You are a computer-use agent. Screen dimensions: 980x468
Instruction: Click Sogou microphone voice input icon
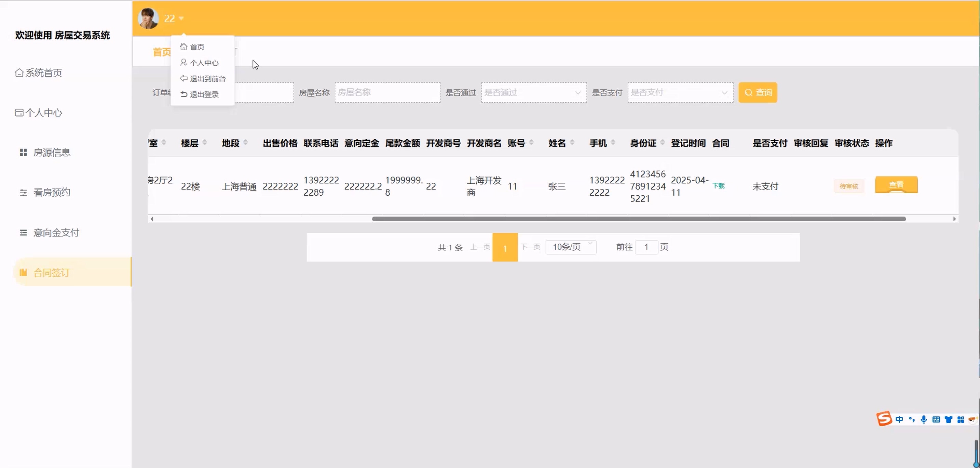pyautogui.click(x=924, y=420)
